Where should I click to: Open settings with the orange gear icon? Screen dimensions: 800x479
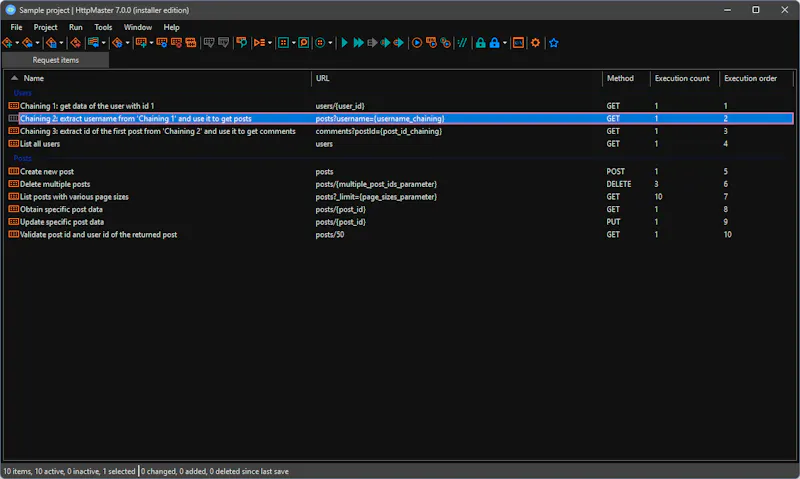click(x=535, y=43)
